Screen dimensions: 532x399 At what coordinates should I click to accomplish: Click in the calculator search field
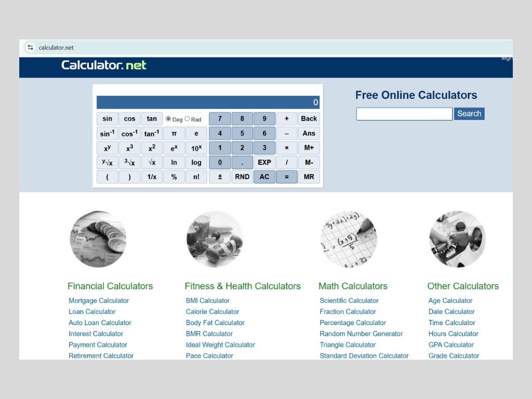(x=404, y=114)
